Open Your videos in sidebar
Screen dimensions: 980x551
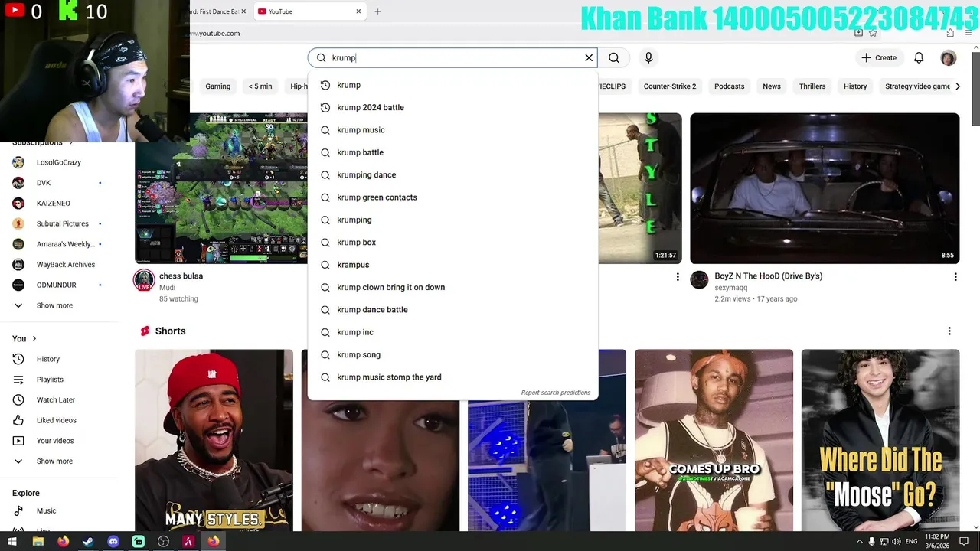(x=54, y=441)
